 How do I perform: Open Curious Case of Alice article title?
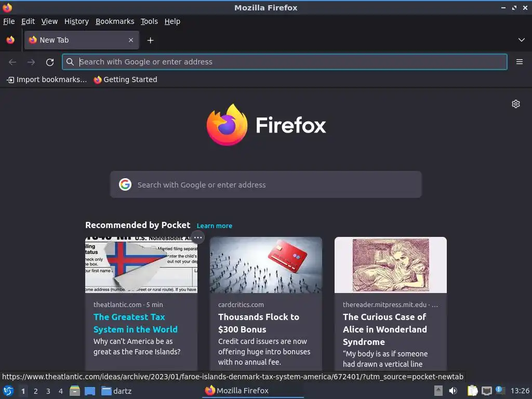coord(385,329)
